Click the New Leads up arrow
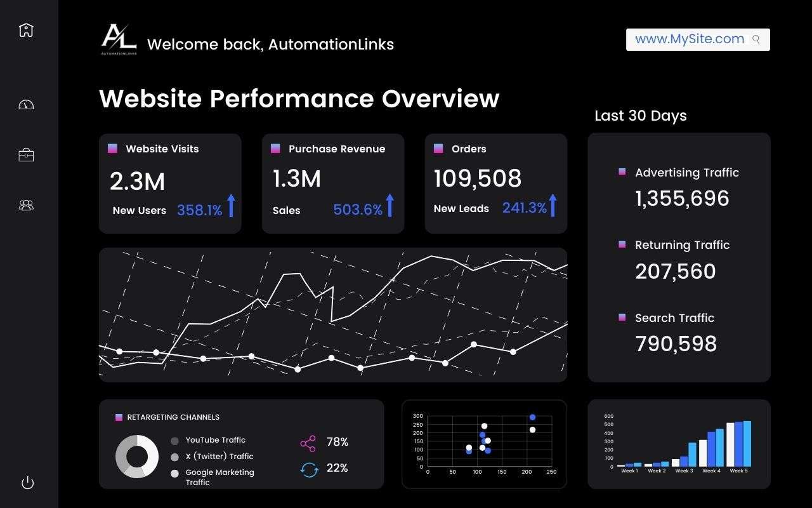The image size is (812, 508). pos(553,206)
